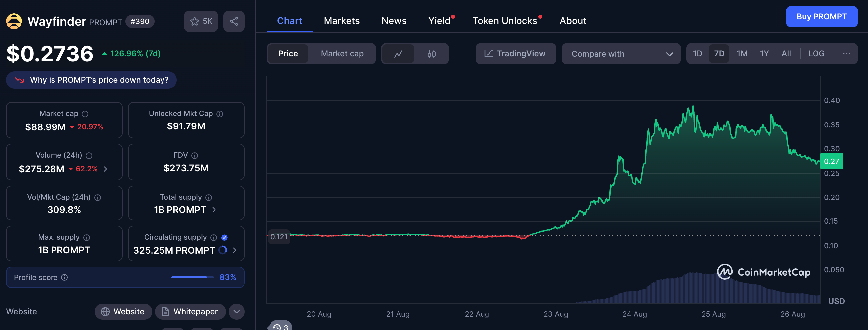Click the $88.99M market cap value

(46, 127)
